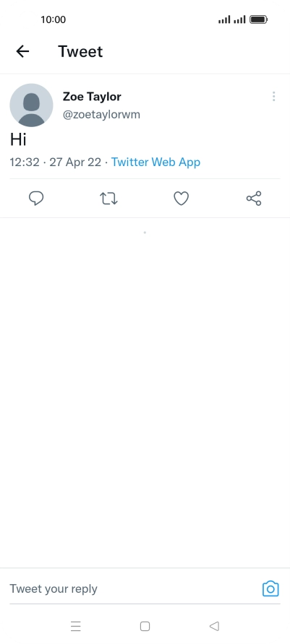Retweet Zoe Taylor's tweet
Image resolution: width=290 pixels, height=644 pixels.
click(108, 199)
